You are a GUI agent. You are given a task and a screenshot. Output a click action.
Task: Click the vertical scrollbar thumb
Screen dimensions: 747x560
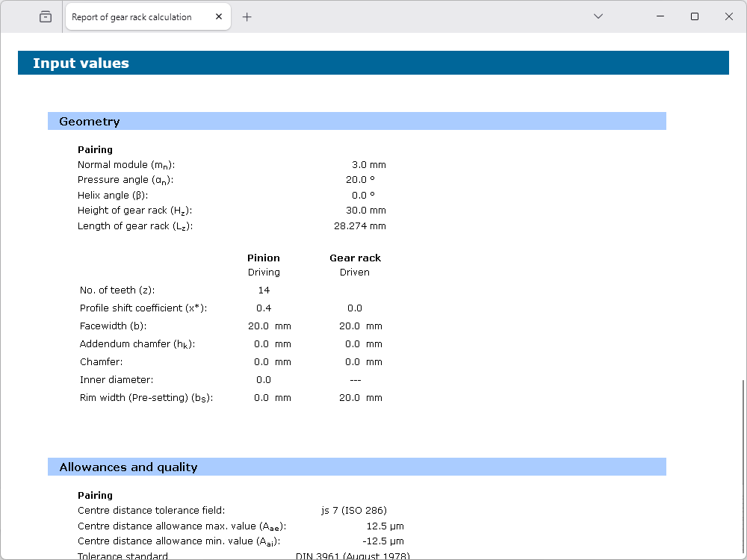pyautogui.click(x=743, y=463)
